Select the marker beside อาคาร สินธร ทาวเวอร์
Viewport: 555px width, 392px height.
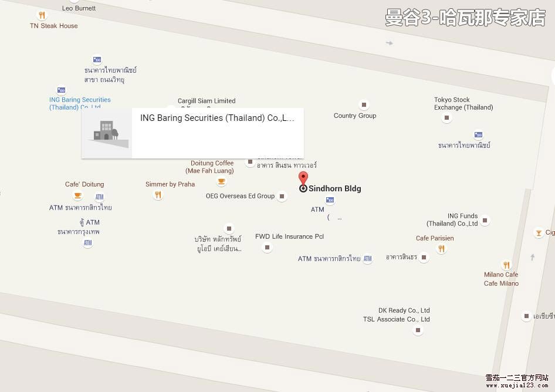pyautogui.click(x=250, y=162)
